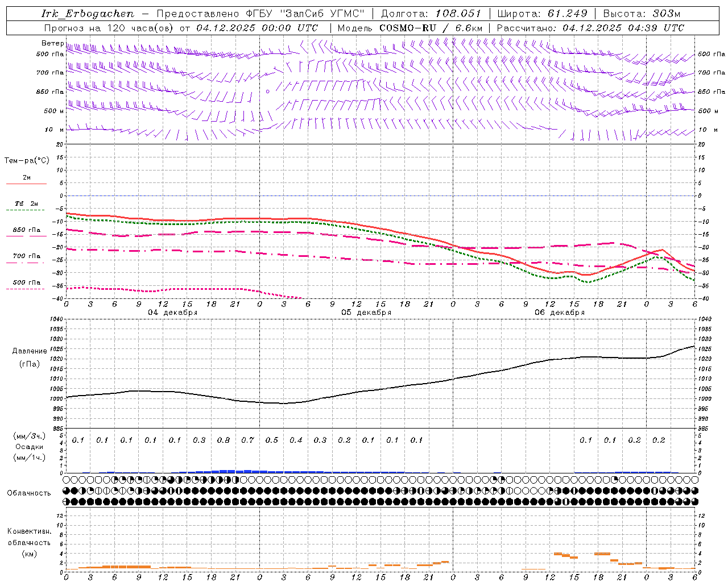The height and width of the screenshot is (582, 728).
Task: Click the '04 декабря' date label
Action: [x=173, y=313]
